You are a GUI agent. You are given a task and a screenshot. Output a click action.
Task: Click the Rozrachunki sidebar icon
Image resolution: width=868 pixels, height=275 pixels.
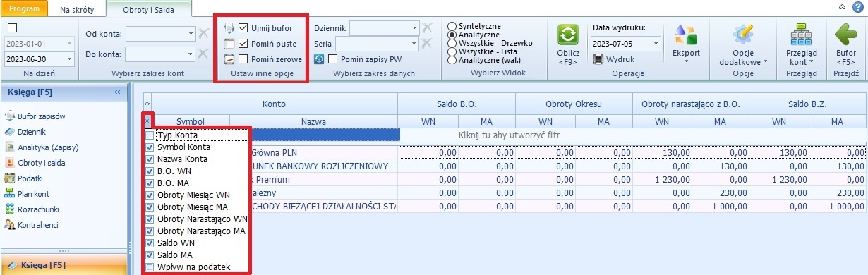pos(10,209)
